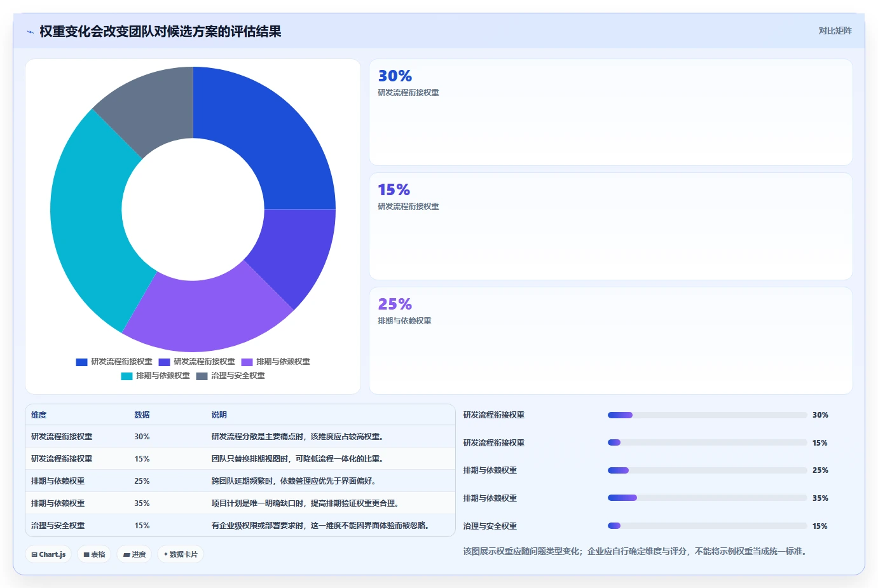Click the progress bar showing 35%
Viewport: 878px width, 588px height.
pos(708,498)
